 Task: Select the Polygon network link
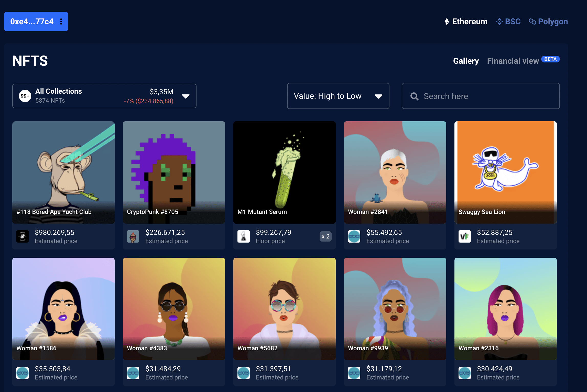(553, 21)
